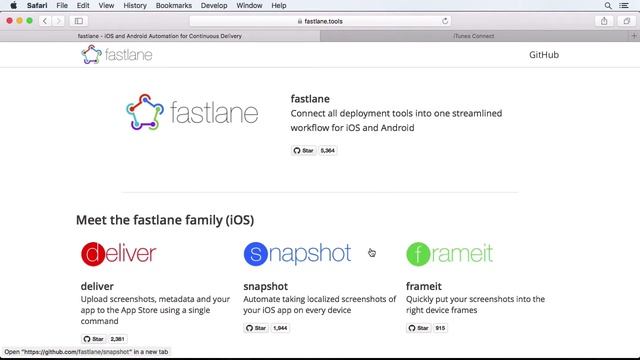Open Notification Center list icon
640x360 pixels.
pos(624,6)
